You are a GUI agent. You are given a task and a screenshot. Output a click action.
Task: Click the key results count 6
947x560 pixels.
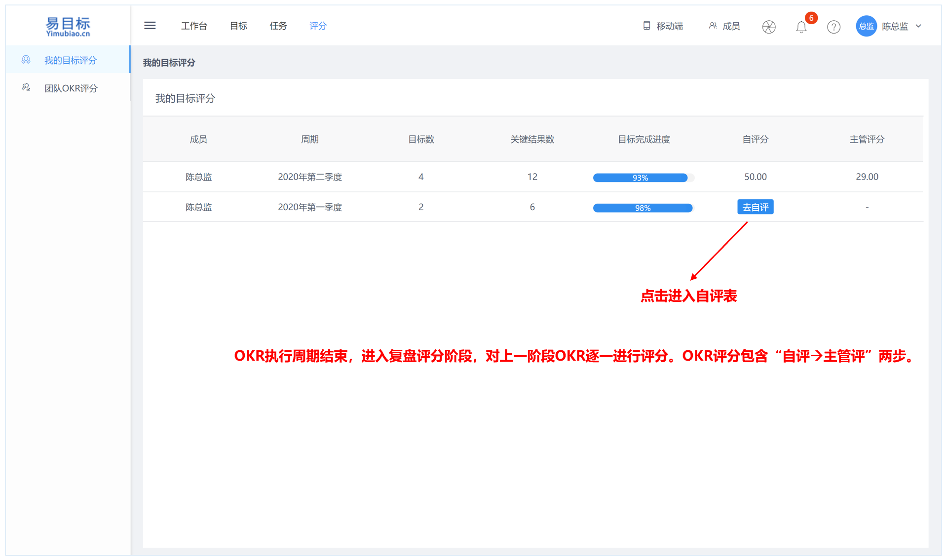pyautogui.click(x=532, y=207)
